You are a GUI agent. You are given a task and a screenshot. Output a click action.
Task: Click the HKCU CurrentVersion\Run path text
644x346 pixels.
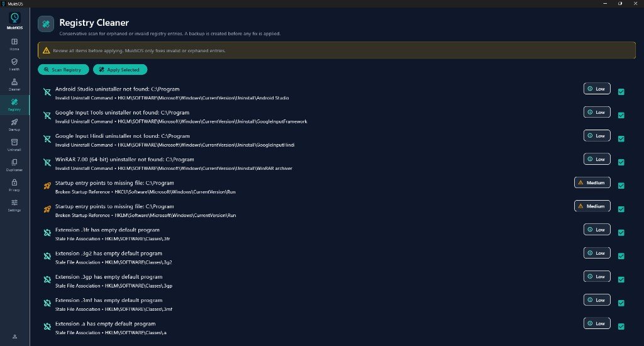click(x=175, y=192)
